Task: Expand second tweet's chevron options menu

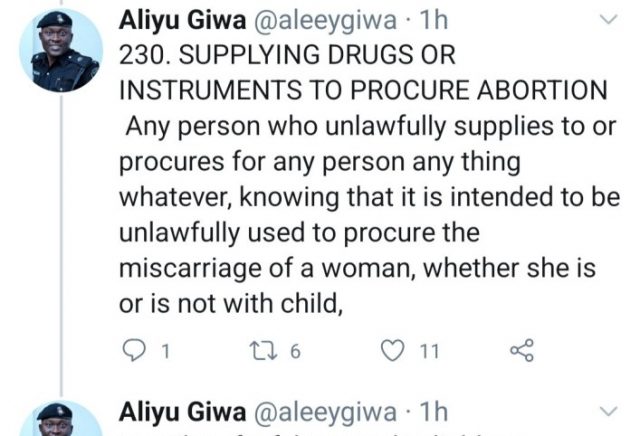Action: coord(606,411)
